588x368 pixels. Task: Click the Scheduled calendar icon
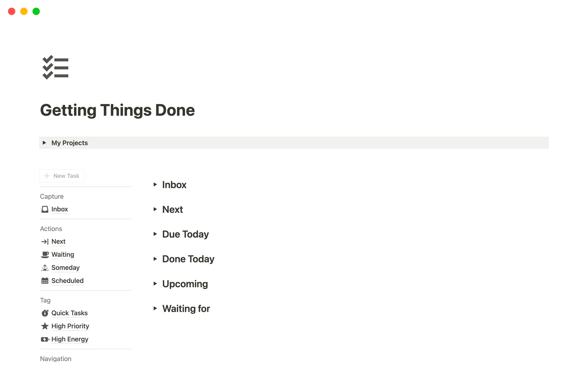(x=45, y=281)
